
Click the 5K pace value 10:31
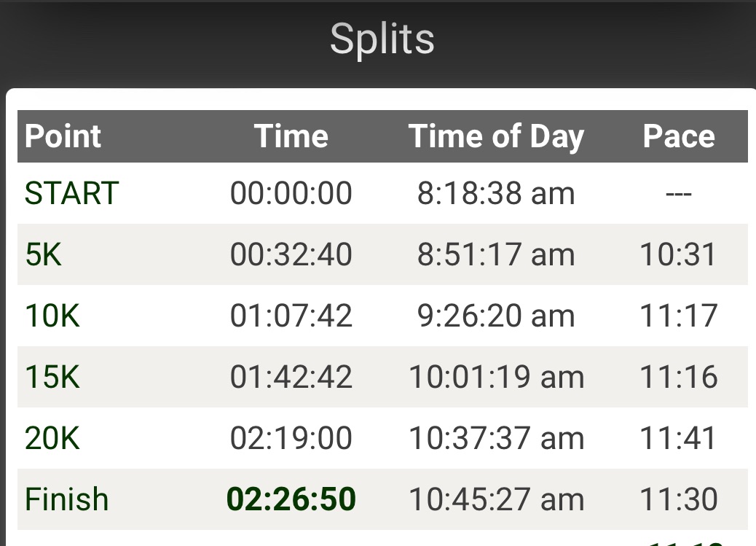[678, 254]
